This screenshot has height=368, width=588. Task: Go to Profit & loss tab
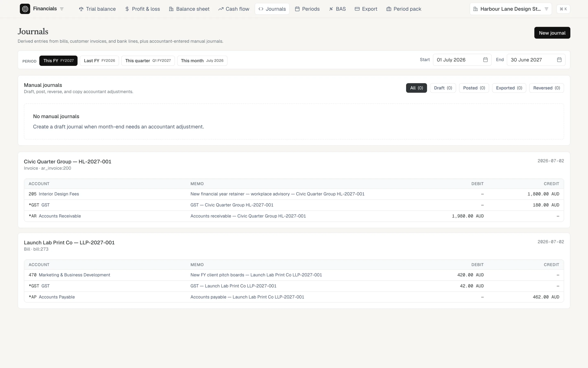(x=142, y=9)
